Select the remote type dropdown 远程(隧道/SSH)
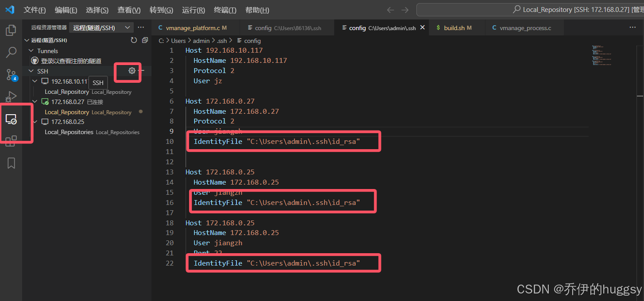 101,27
